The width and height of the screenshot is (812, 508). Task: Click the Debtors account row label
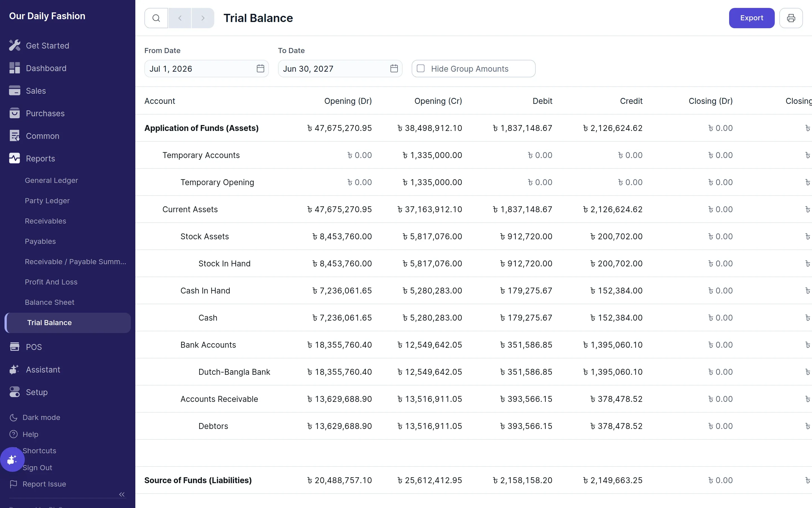click(x=213, y=426)
